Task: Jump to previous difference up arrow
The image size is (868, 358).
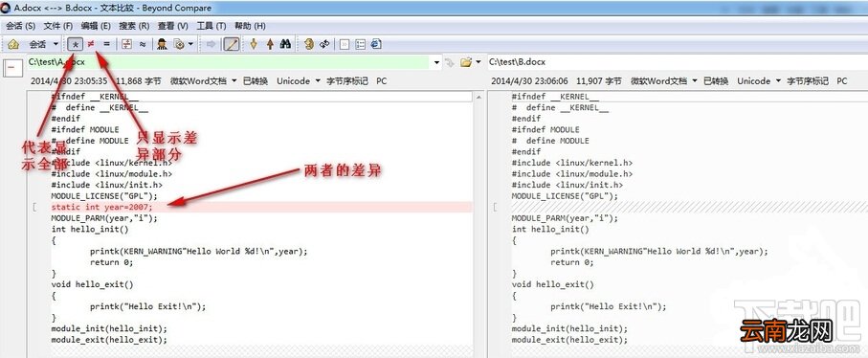Action: coord(270,44)
